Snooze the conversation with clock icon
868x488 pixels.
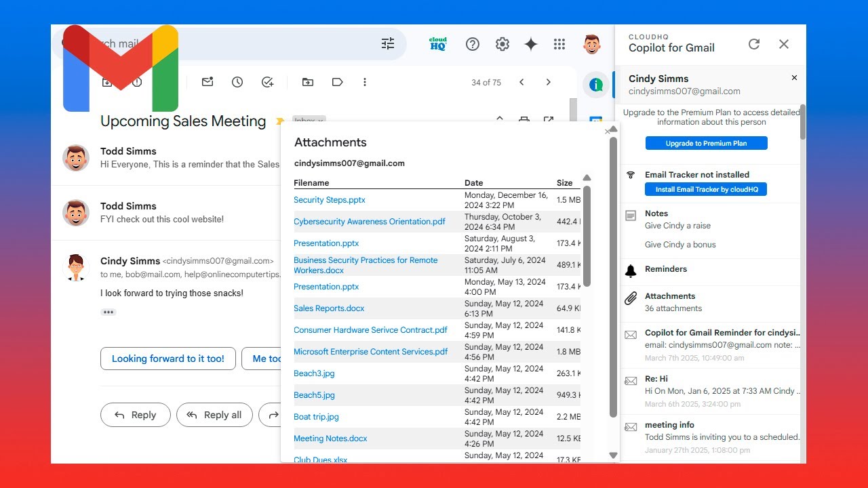(237, 82)
